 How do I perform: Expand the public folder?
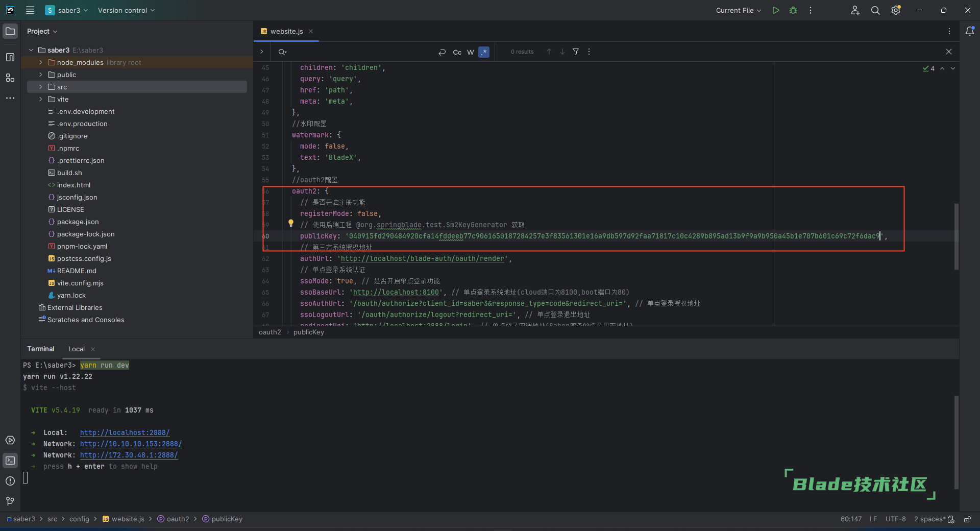pyautogui.click(x=41, y=75)
